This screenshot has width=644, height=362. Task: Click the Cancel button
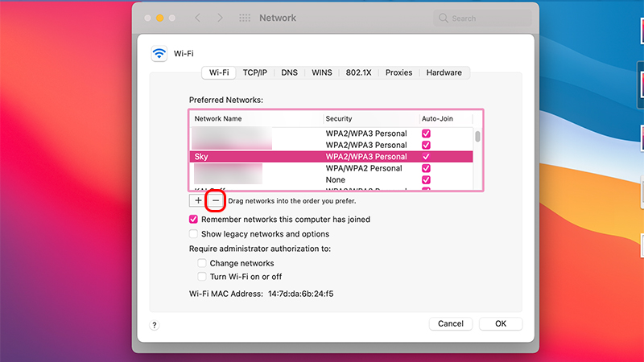[451, 323]
